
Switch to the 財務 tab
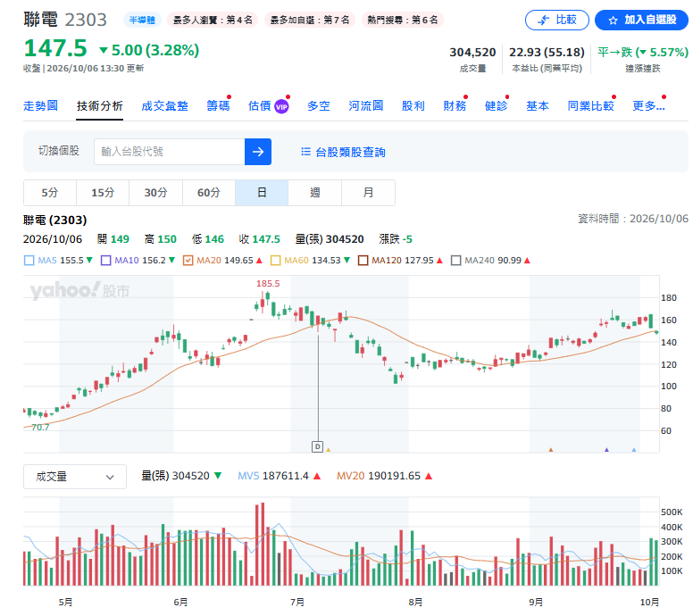[x=455, y=106]
